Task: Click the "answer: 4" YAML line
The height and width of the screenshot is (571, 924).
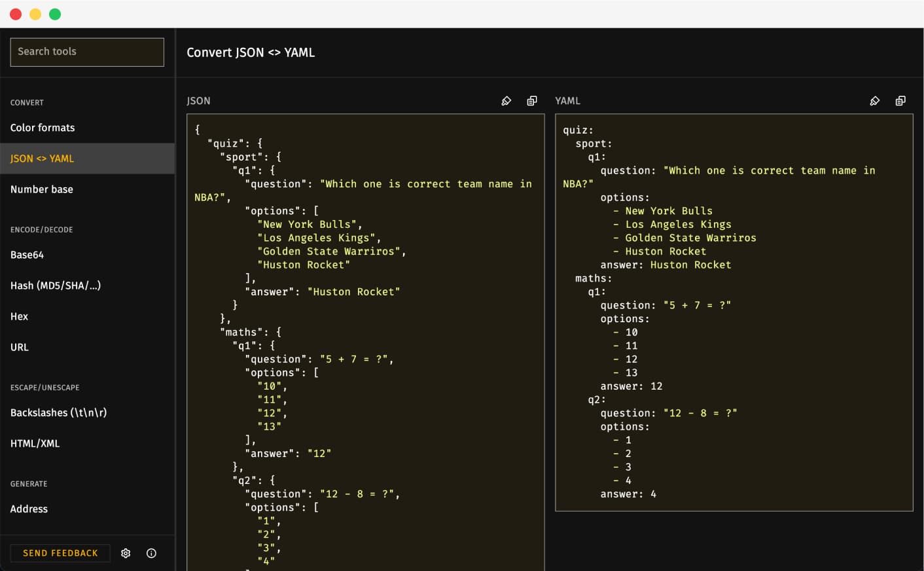Action: coord(628,494)
